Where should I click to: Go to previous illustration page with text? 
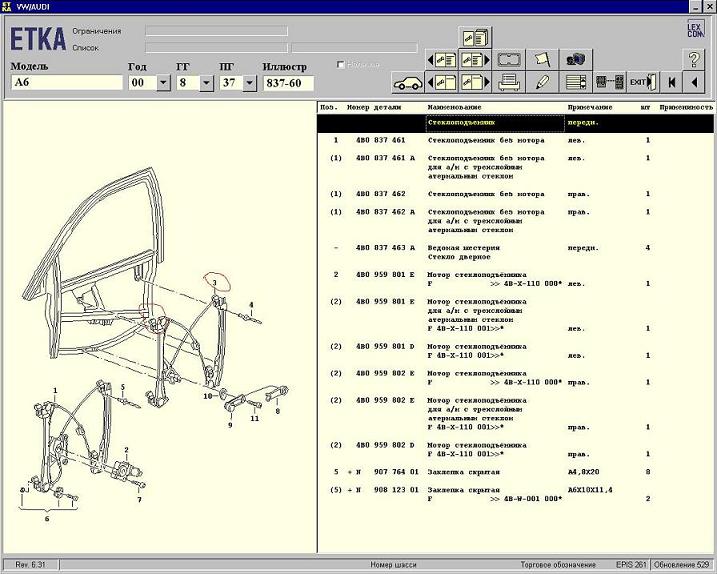click(x=442, y=60)
